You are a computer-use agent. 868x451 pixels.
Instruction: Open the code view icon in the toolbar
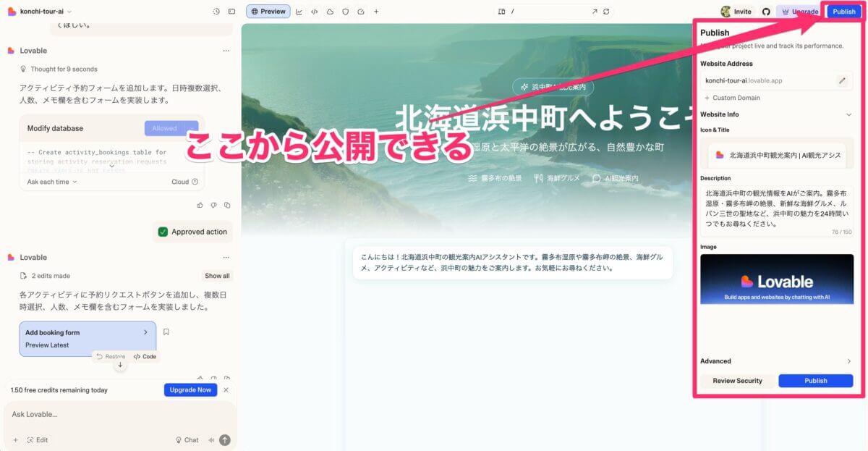pyautogui.click(x=315, y=12)
